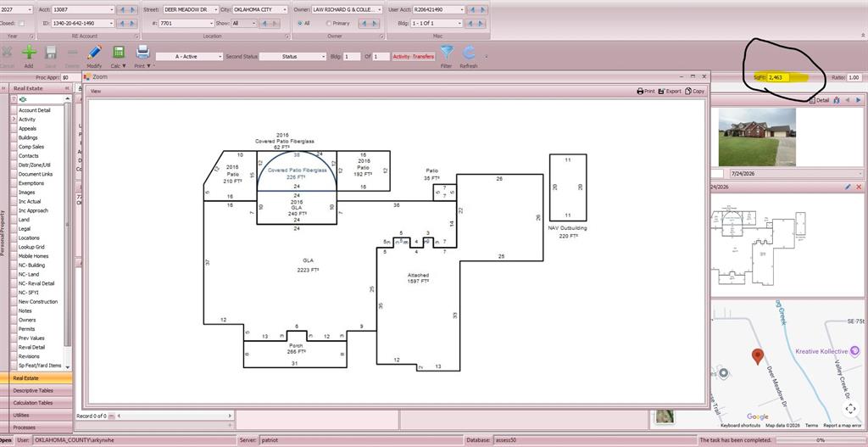Click the greyed Save disk icon
The height and width of the screenshot is (447, 868).
click(51, 53)
